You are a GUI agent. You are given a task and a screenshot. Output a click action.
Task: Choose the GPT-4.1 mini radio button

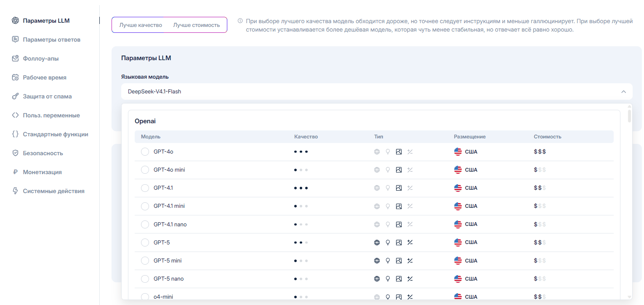(145, 206)
